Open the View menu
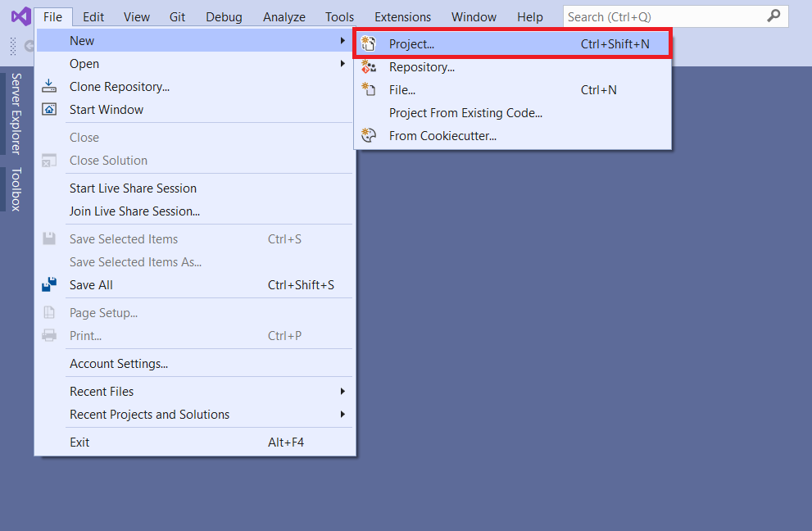Viewport: 812px width, 531px height. [x=137, y=17]
